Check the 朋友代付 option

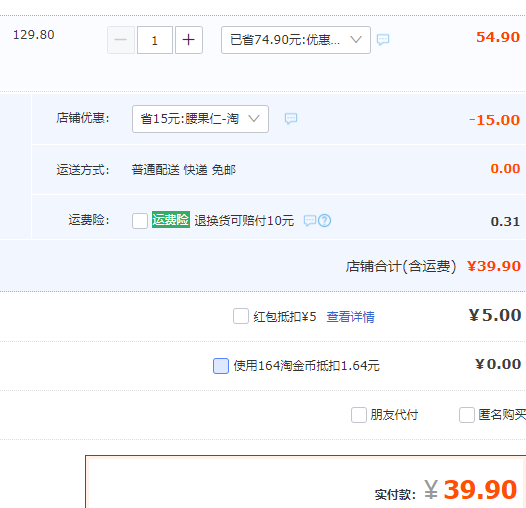pyautogui.click(x=359, y=415)
